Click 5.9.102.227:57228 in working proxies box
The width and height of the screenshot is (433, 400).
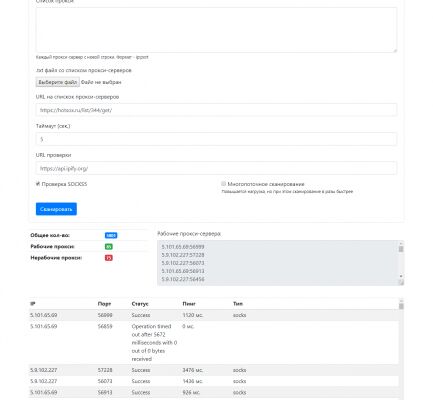pos(183,255)
